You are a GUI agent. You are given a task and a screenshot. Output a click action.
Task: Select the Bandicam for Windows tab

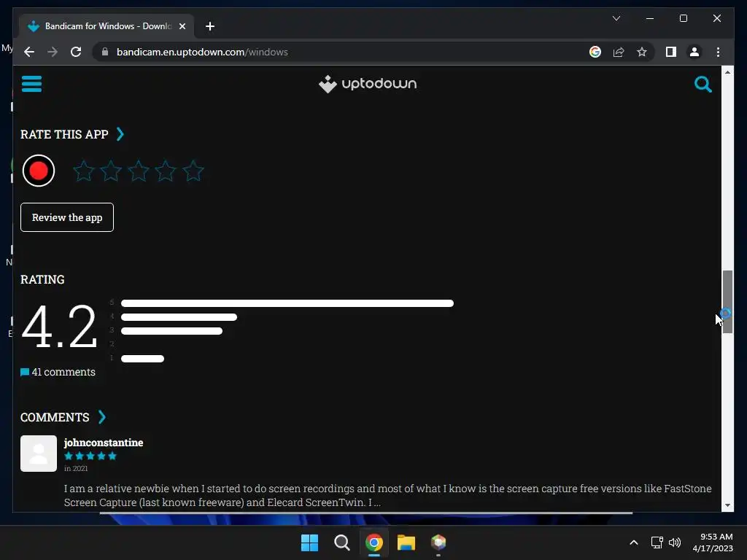coord(107,26)
